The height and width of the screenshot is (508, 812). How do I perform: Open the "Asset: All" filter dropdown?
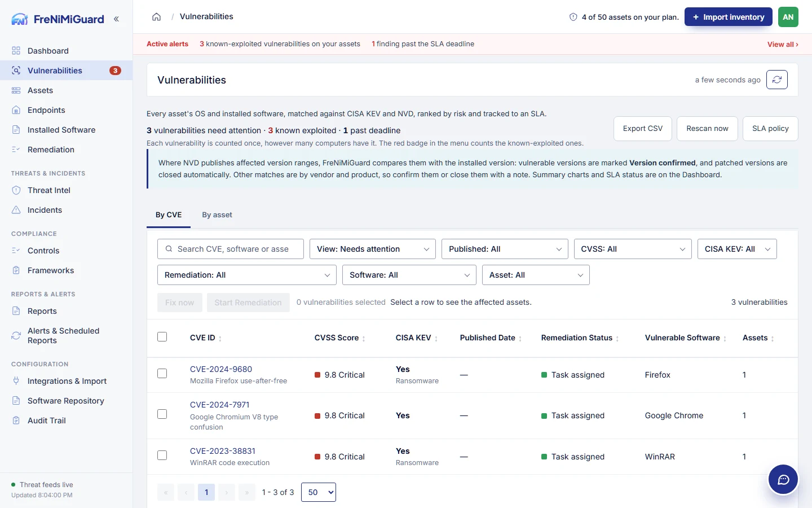point(536,275)
